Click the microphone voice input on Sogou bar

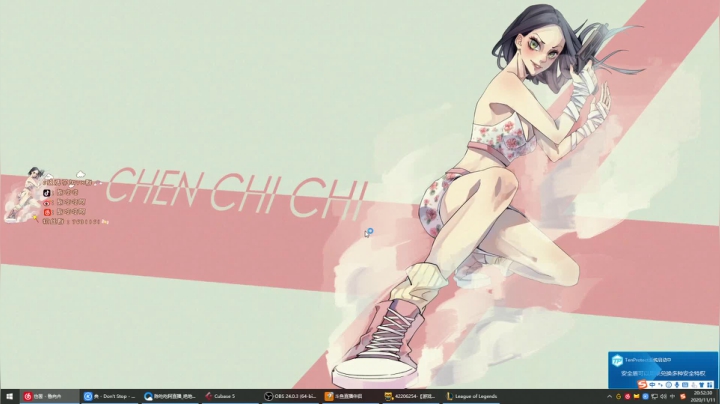pos(677,385)
